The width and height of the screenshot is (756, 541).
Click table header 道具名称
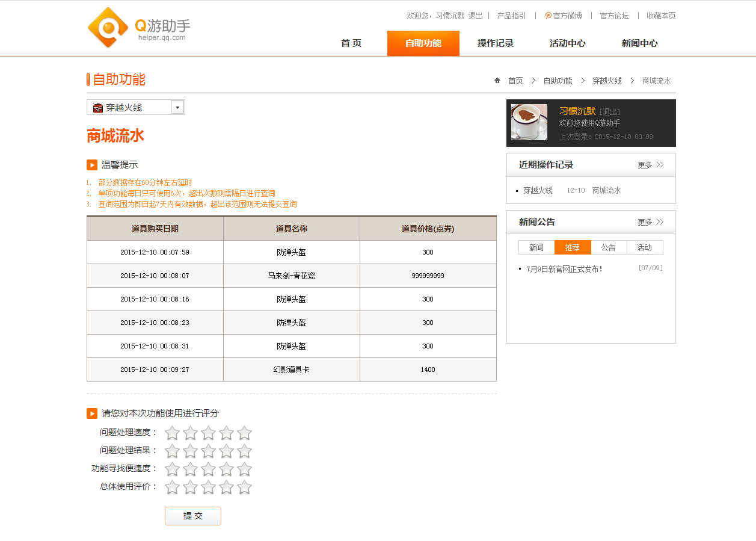pos(292,229)
